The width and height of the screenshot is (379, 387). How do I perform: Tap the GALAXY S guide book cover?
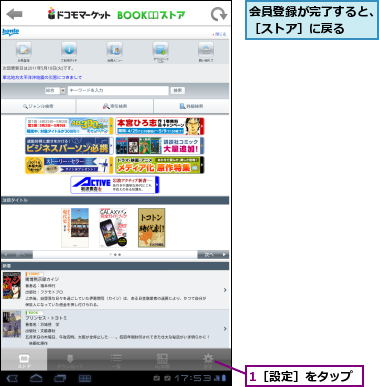tap(113, 228)
